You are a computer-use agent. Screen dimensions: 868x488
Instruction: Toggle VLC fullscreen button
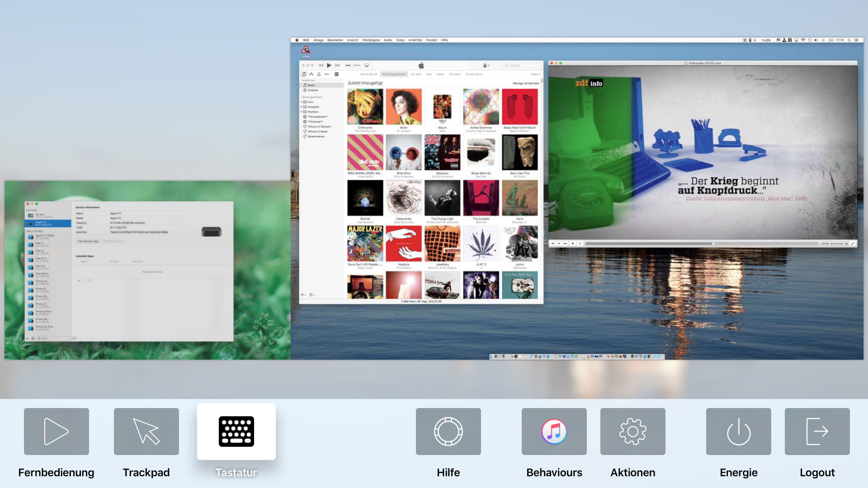pyautogui.click(x=853, y=244)
